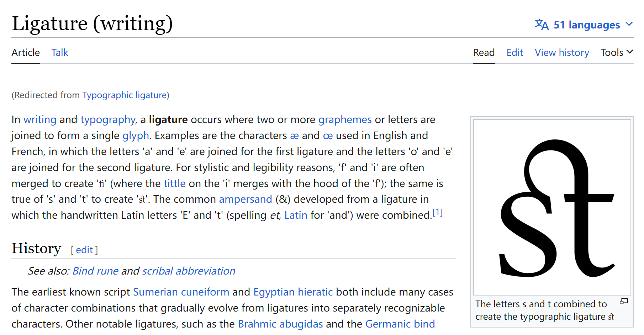
Task: Click the bold word ligature
Action: (x=168, y=119)
